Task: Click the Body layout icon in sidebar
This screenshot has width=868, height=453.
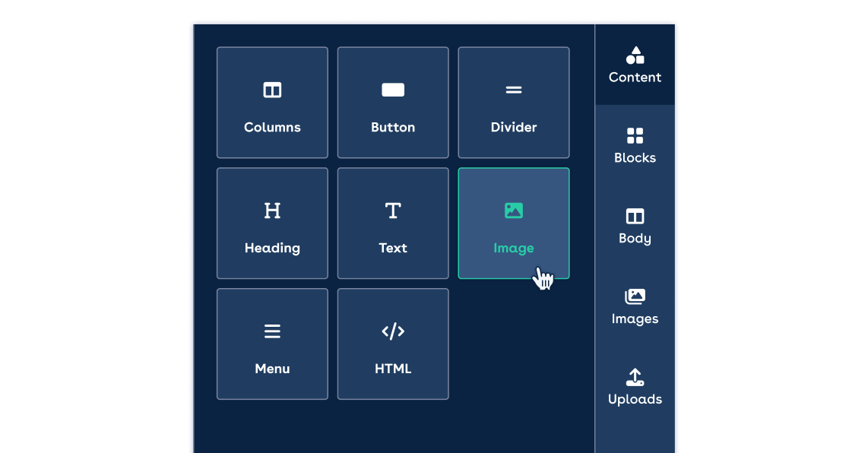Action: pyautogui.click(x=635, y=217)
